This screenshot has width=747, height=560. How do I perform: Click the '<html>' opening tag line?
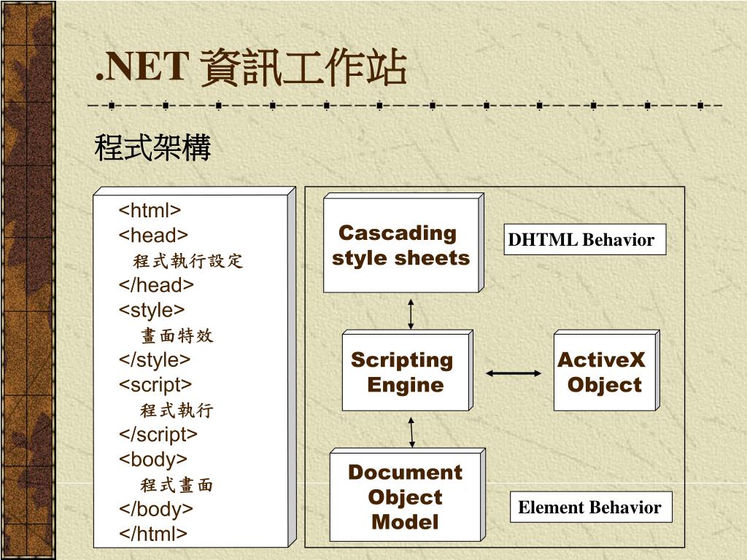(150, 210)
